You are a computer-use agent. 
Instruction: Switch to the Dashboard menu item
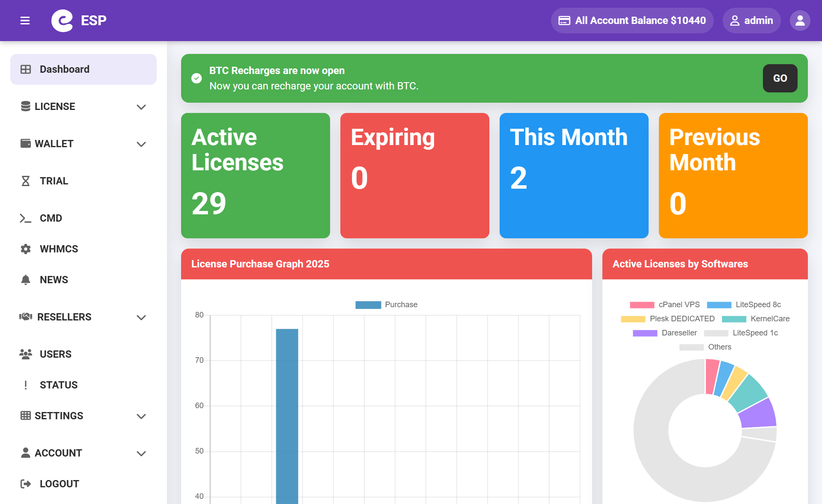(x=64, y=69)
